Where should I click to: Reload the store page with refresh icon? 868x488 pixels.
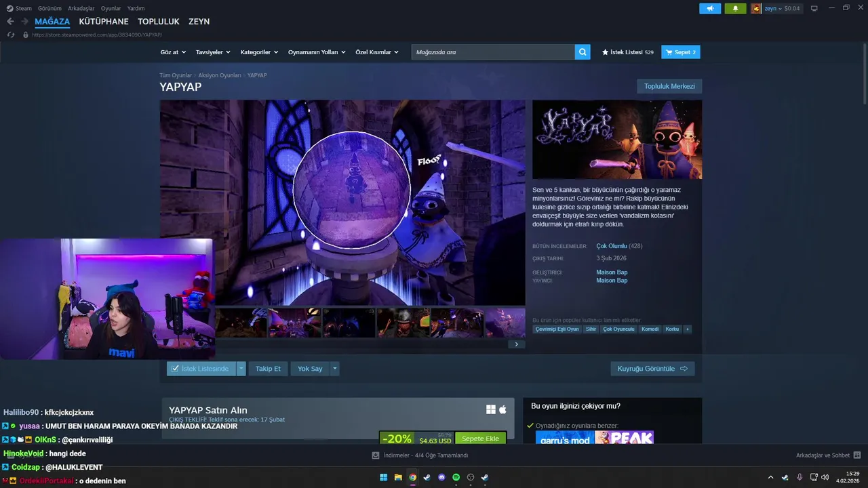pyautogui.click(x=10, y=35)
